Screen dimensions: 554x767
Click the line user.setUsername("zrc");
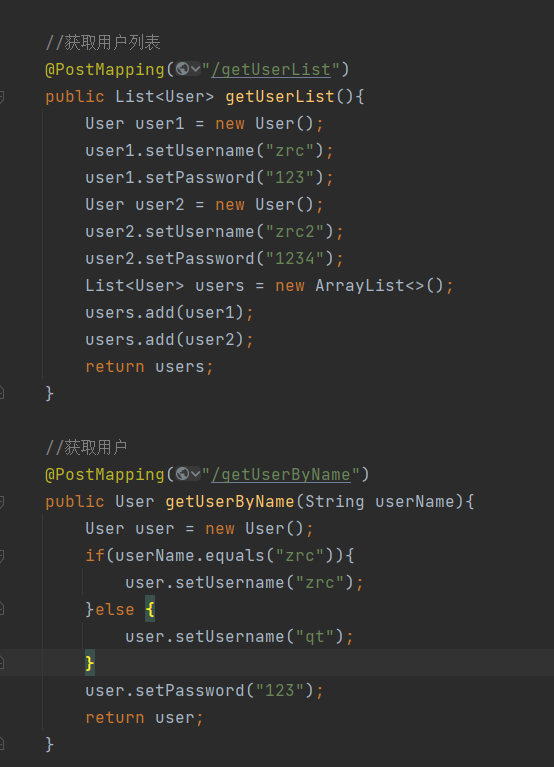[x=244, y=583]
